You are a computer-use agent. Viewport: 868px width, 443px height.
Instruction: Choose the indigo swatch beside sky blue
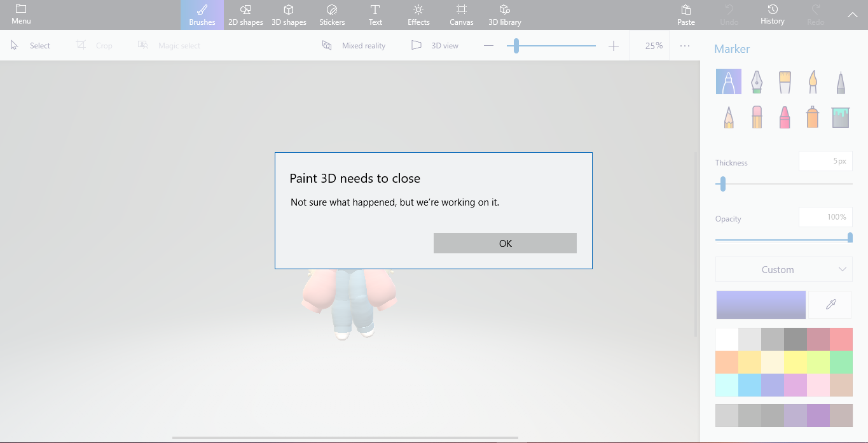click(773, 385)
